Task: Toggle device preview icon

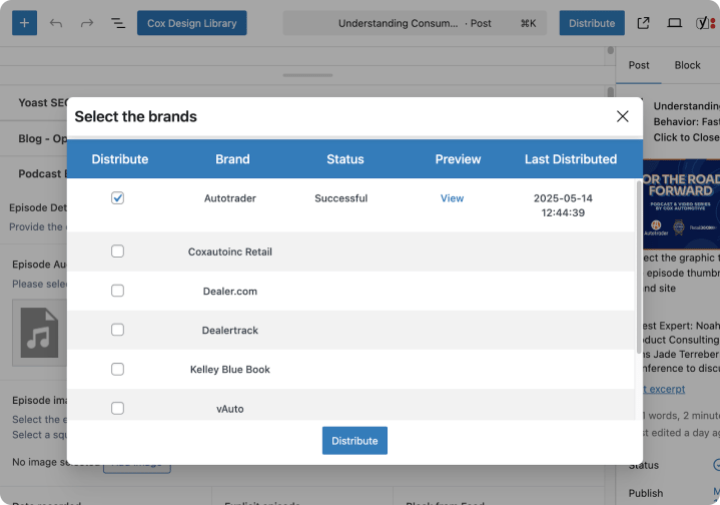Action: click(674, 23)
